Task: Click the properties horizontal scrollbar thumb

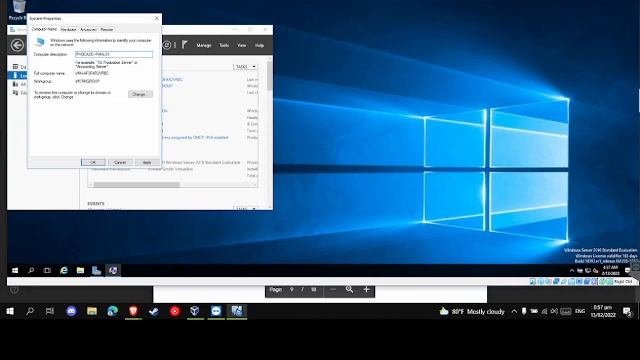Action: (136, 185)
